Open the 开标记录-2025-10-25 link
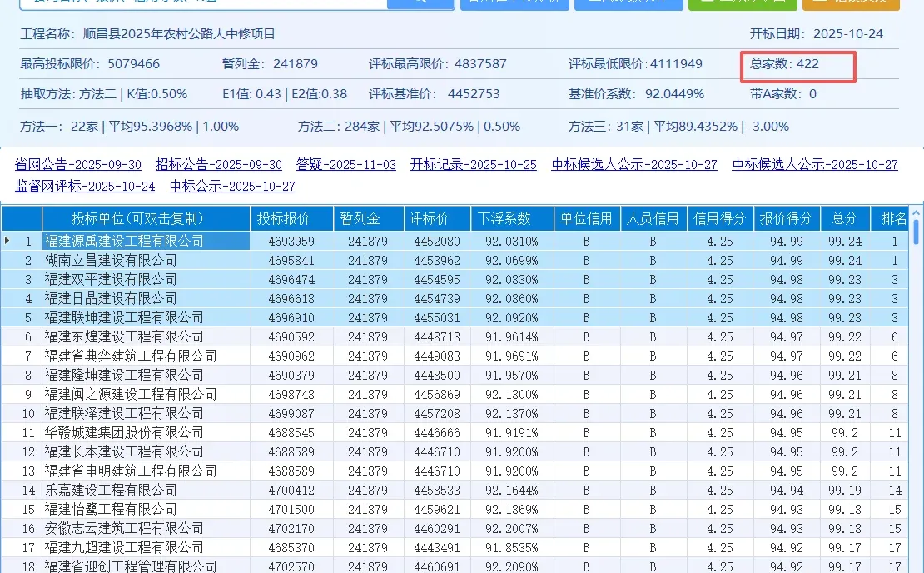 point(474,165)
